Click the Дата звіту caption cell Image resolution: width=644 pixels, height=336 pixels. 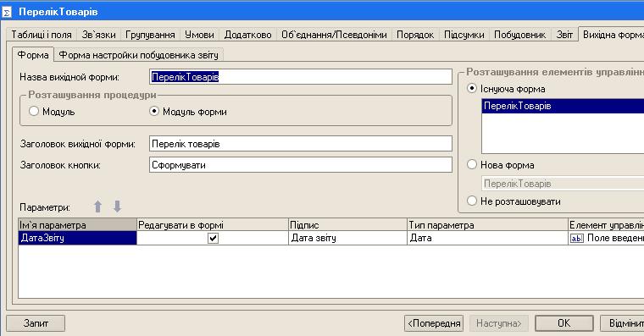click(x=347, y=238)
